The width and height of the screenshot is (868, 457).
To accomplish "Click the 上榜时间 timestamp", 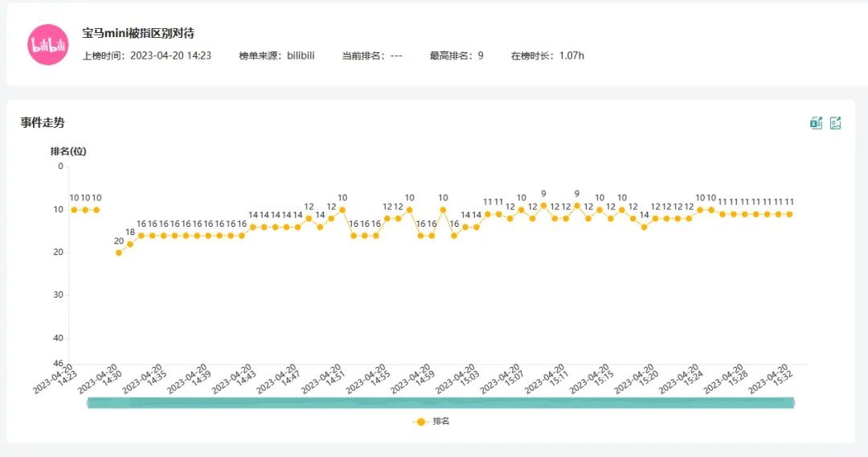I will click(146, 56).
